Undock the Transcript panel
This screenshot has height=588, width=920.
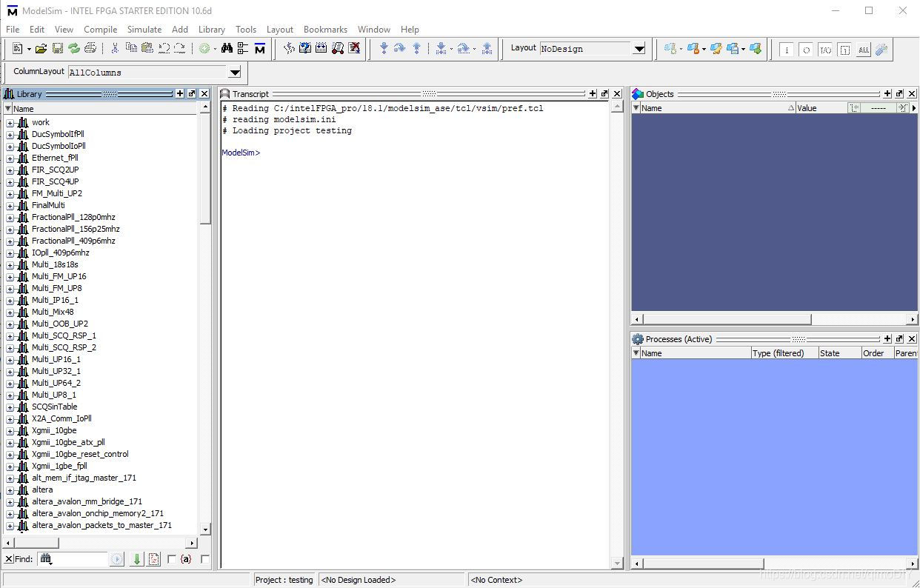(604, 94)
